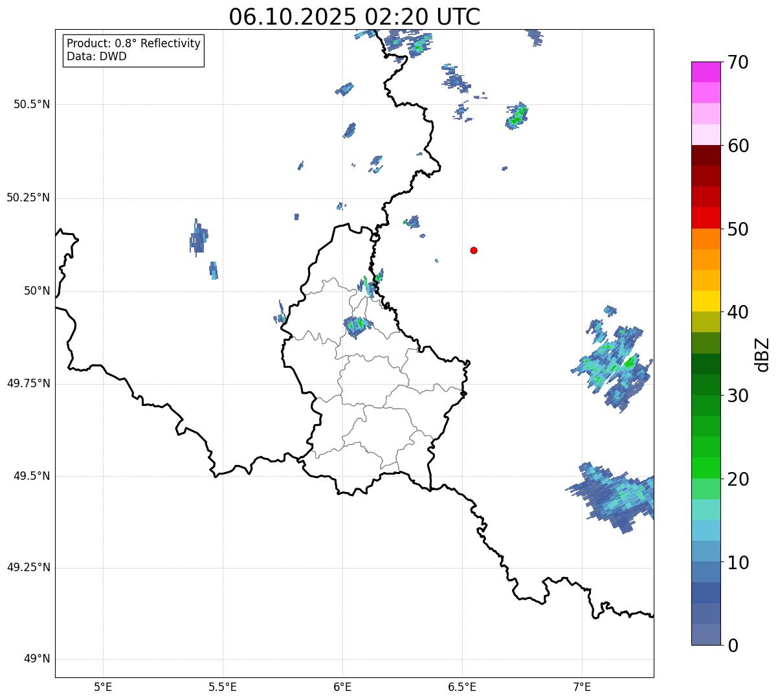Click the 50.5°N latitude label
This screenshot has height=700, width=778.
click(x=32, y=104)
